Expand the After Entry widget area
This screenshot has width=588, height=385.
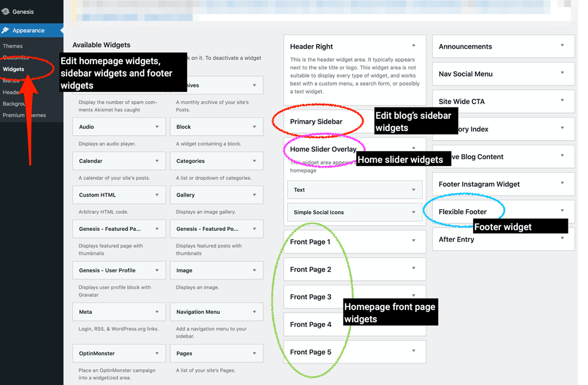(x=562, y=238)
